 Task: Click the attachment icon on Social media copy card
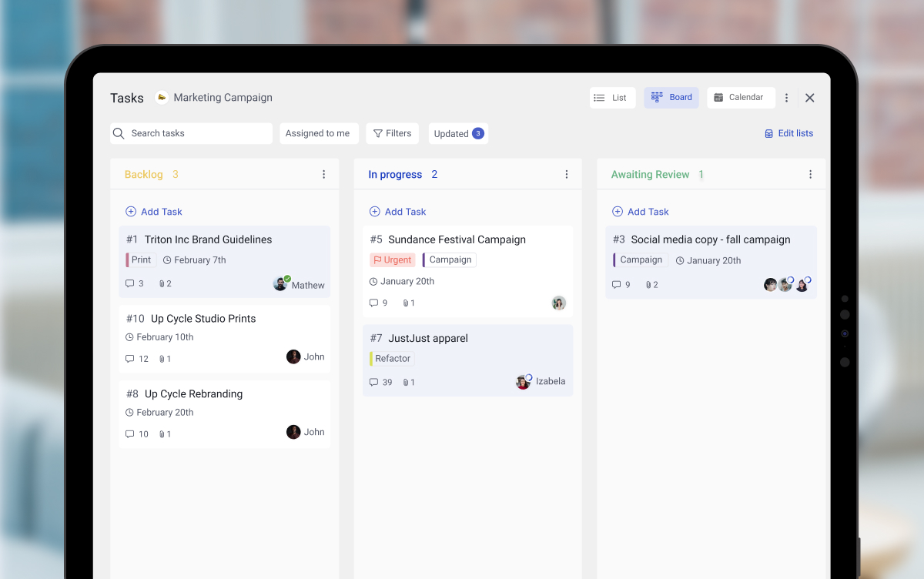point(649,284)
